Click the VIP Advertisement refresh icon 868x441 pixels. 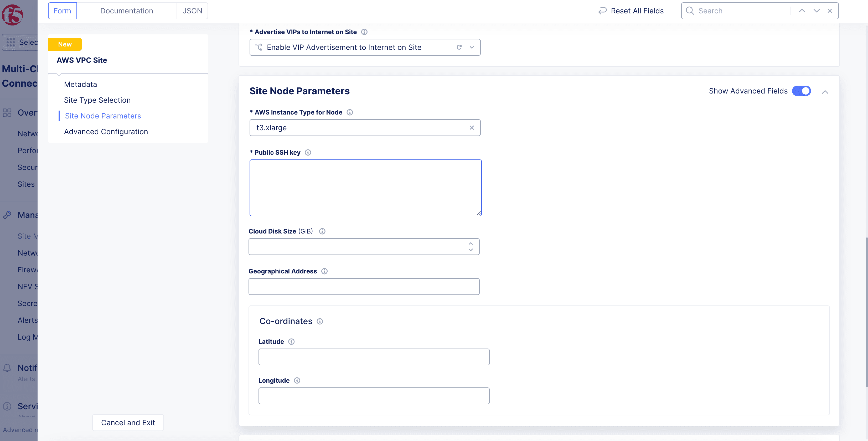(459, 47)
